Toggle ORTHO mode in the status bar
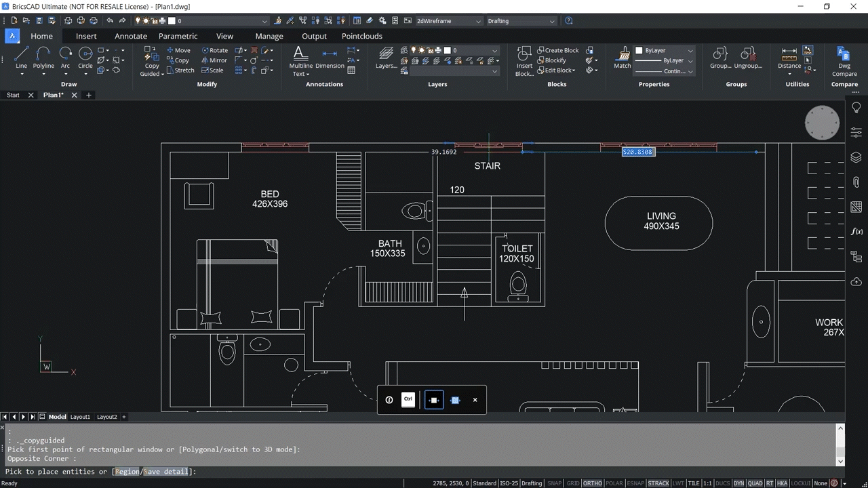Screen dimensions: 868x488 593,483
